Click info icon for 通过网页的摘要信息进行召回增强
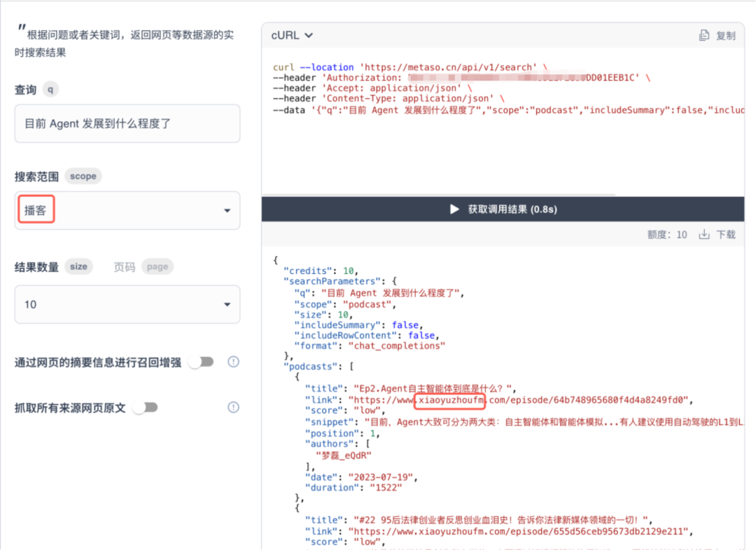This screenshot has height=550, width=756. point(233,362)
